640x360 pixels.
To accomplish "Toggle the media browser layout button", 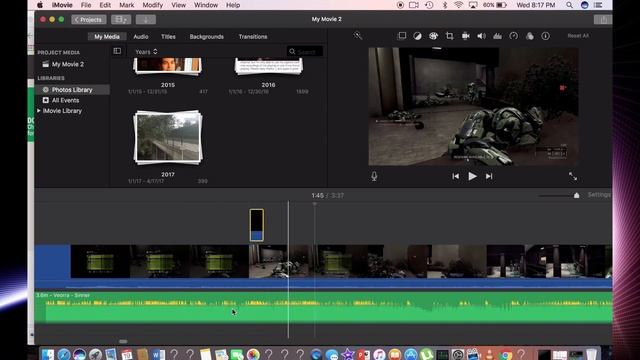I will [121, 20].
